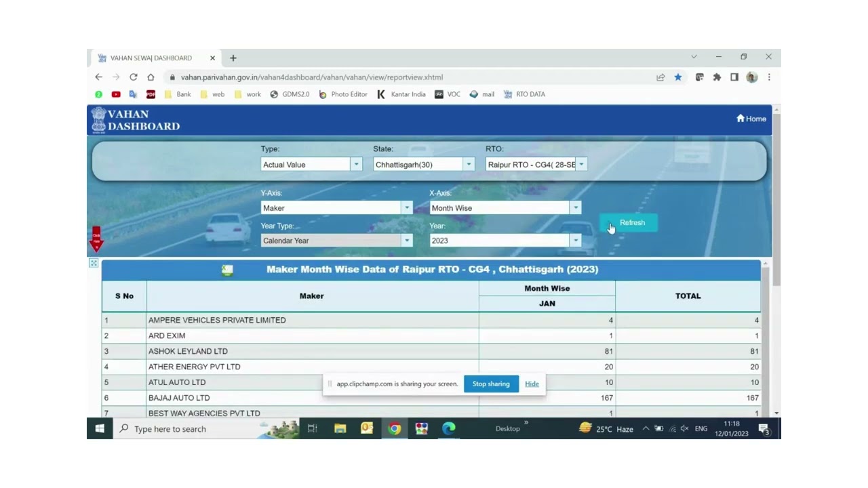This screenshot has width=868, height=488.
Task: Open the Year dropdown showing 2023
Action: click(x=505, y=241)
